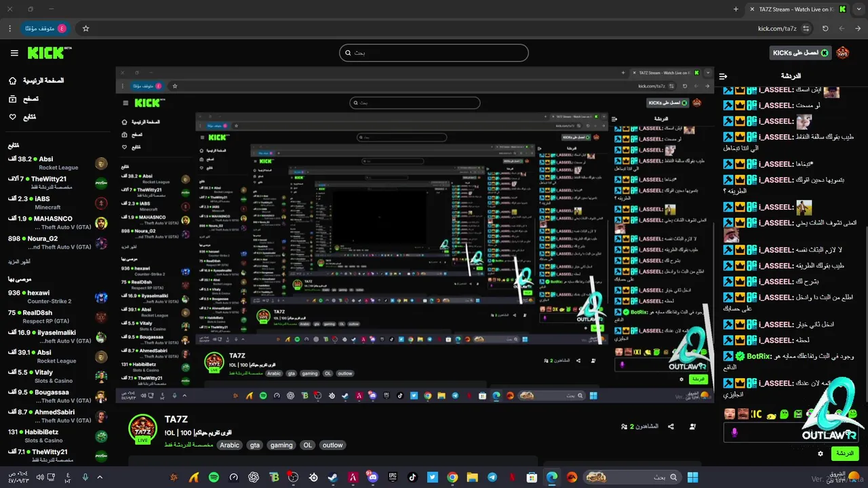This screenshot has width=868, height=488.
Task: Click the purple microphone in chat input
Action: point(734,432)
